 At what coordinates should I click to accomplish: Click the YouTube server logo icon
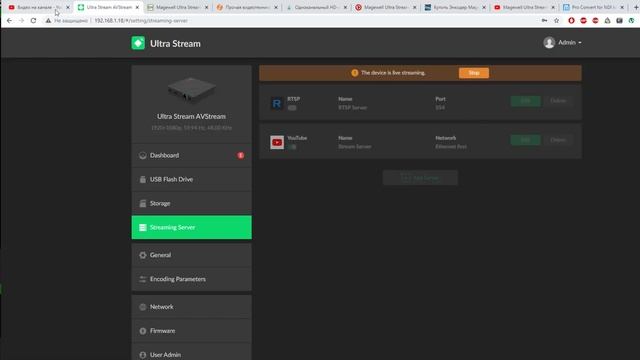pos(277,142)
